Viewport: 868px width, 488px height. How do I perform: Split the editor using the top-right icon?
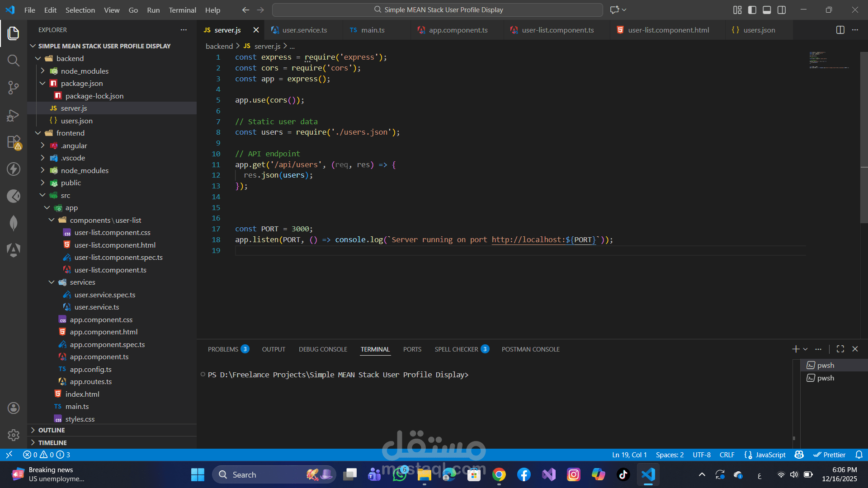point(840,30)
